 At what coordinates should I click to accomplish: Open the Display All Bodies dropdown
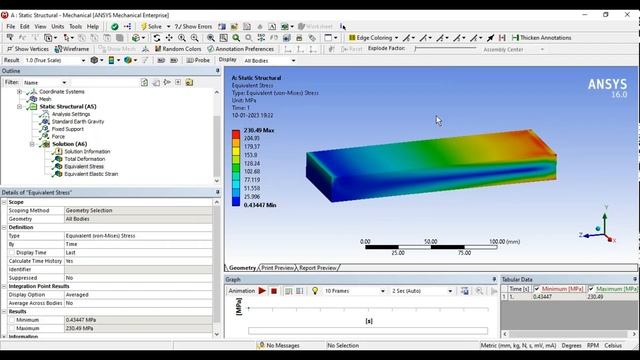[293, 61]
